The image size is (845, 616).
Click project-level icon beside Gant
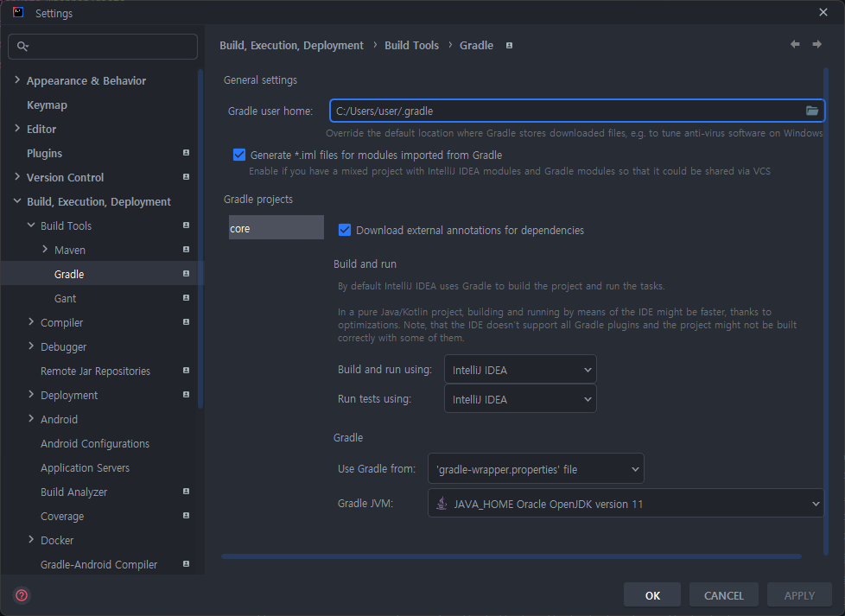click(186, 298)
